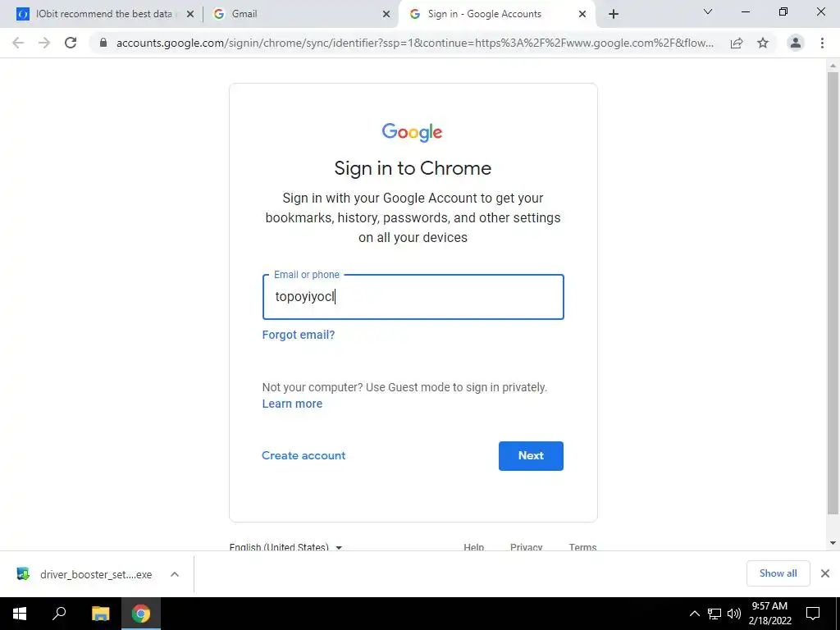This screenshot has height=630, width=840.
Task: Open the English (United States) language dropdown
Action: [x=285, y=547]
